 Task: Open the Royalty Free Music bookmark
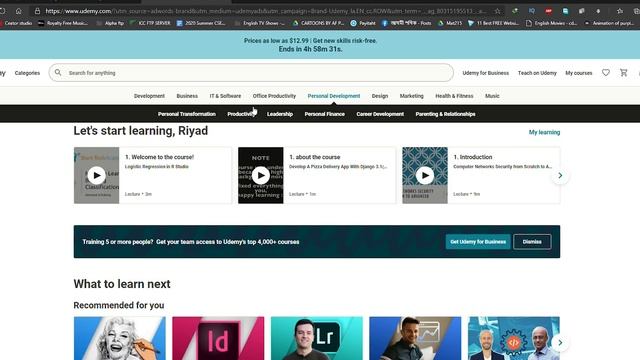pyautogui.click(x=63, y=23)
